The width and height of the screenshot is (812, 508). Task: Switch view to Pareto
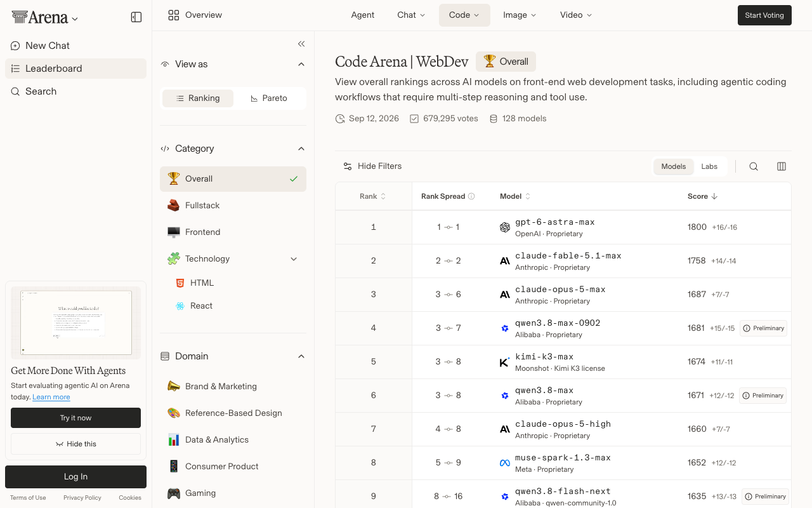(x=269, y=98)
